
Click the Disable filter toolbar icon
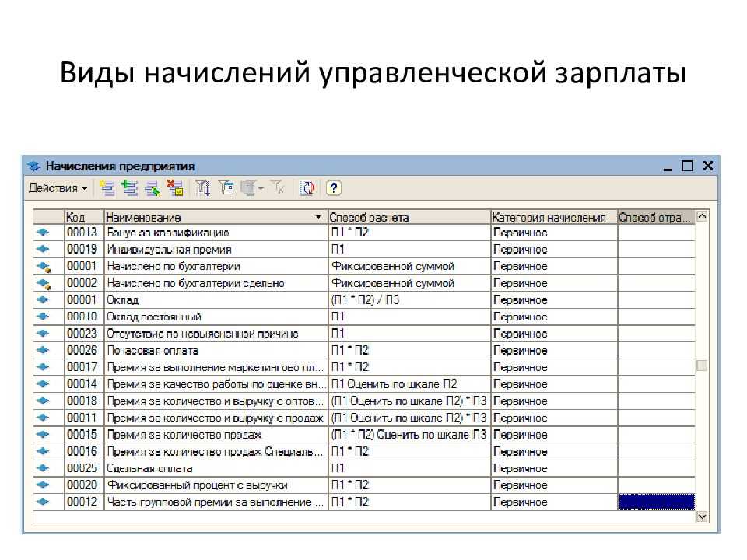click(x=277, y=188)
